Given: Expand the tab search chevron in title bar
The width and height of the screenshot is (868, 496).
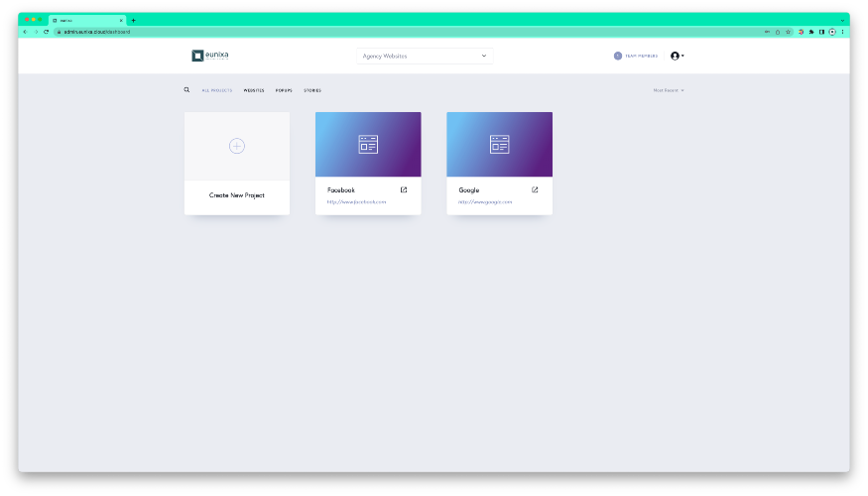Looking at the screenshot, I should [842, 21].
